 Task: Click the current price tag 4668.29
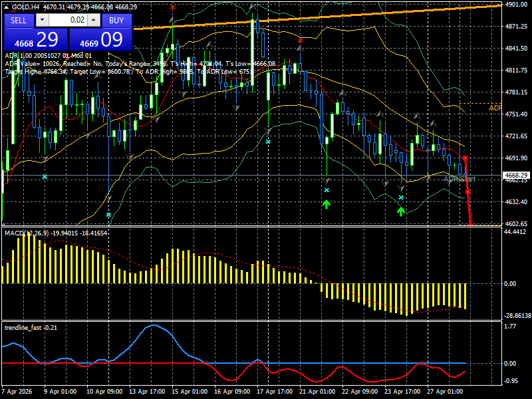(517, 175)
